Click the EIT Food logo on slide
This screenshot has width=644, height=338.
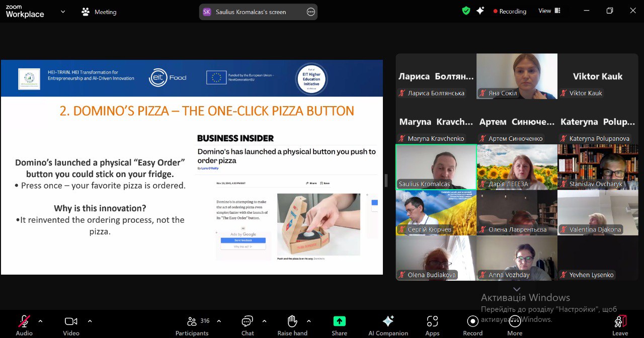pyautogui.click(x=168, y=77)
